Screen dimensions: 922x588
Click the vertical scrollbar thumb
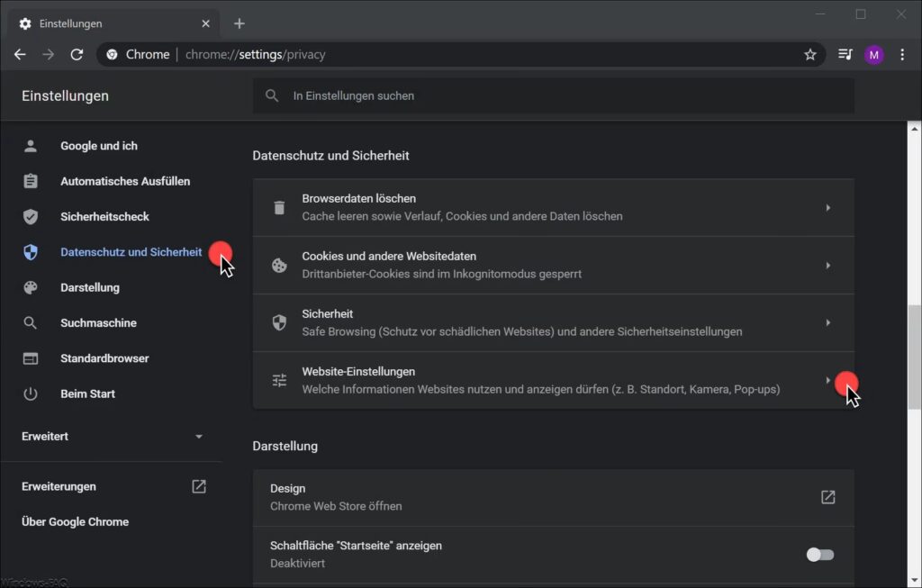click(914, 356)
